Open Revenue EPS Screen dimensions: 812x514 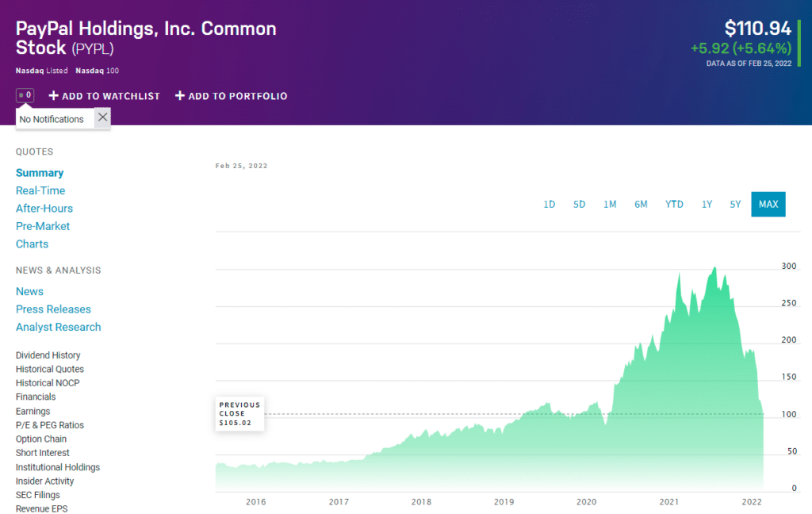[41, 508]
